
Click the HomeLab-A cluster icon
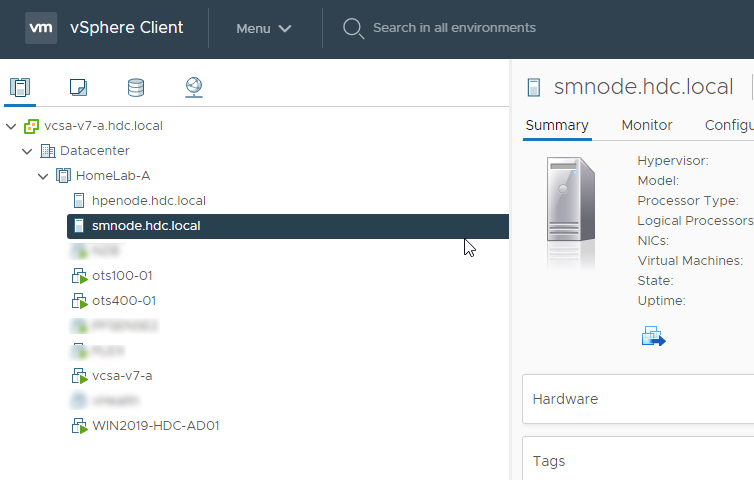pos(63,176)
